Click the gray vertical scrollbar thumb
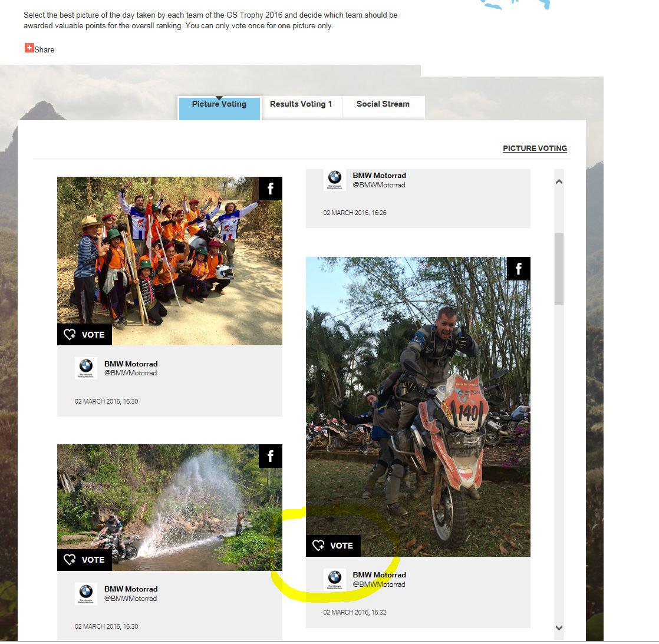 pyautogui.click(x=559, y=269)
